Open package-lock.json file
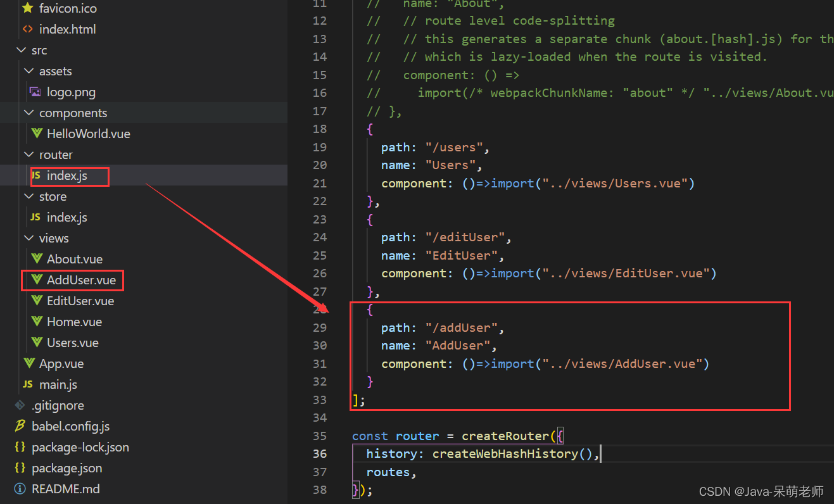 80,447
